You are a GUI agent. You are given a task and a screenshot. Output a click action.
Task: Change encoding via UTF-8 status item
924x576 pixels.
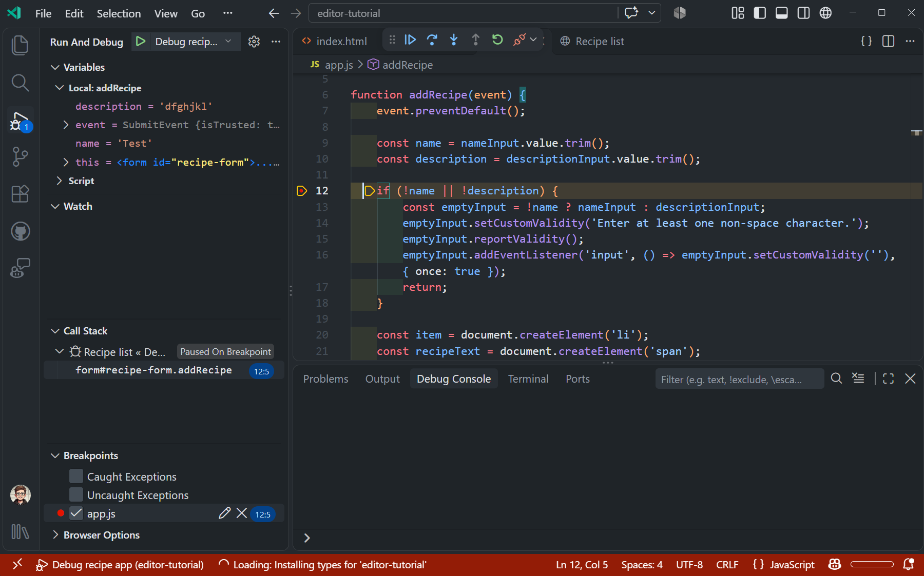[689, 565]
